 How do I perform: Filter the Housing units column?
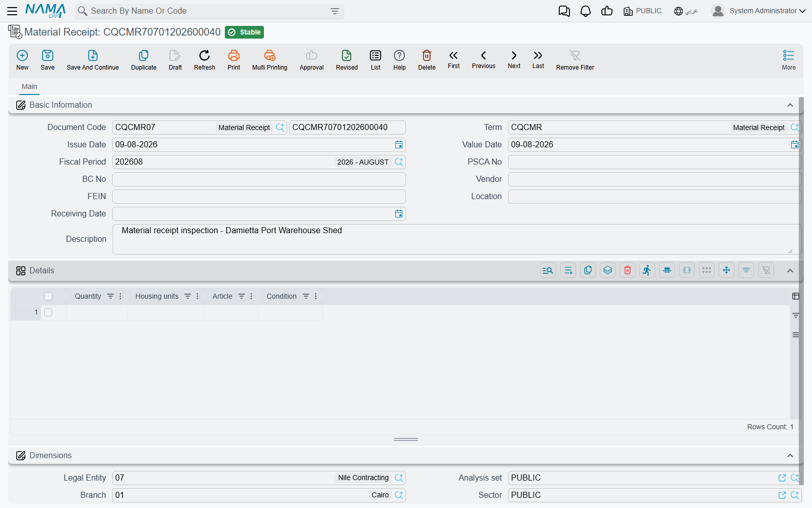pyautogui.click(x=188, y=296)
